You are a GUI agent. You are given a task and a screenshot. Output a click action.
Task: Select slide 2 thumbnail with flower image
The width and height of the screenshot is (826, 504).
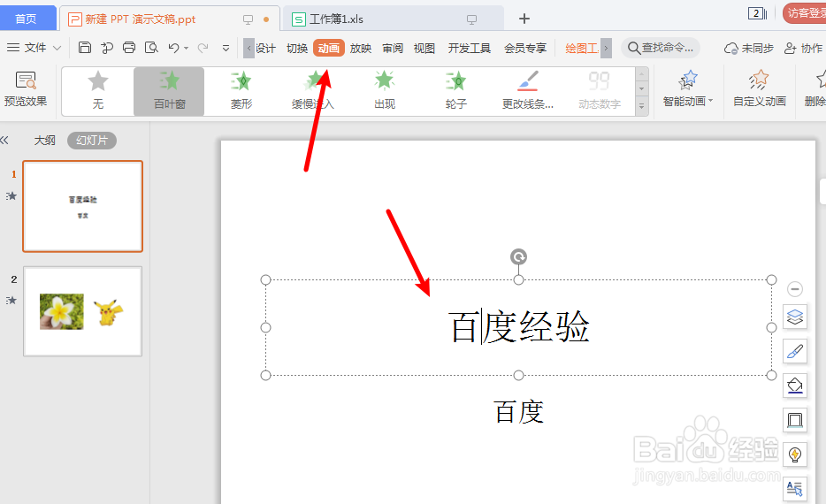(83, 311)
